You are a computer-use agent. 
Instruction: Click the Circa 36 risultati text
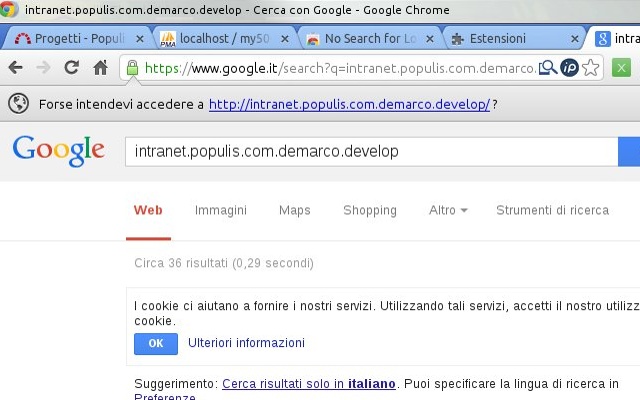point(224,263)
